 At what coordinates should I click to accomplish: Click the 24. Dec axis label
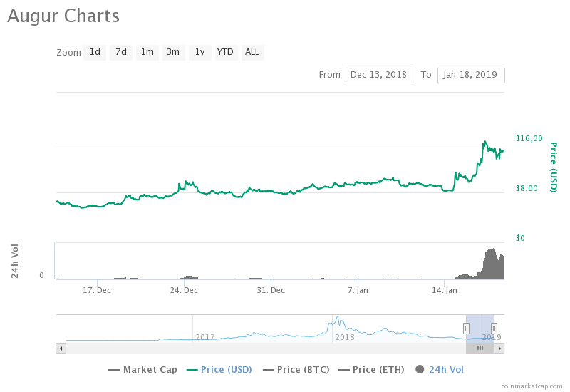tap(184, 291)
